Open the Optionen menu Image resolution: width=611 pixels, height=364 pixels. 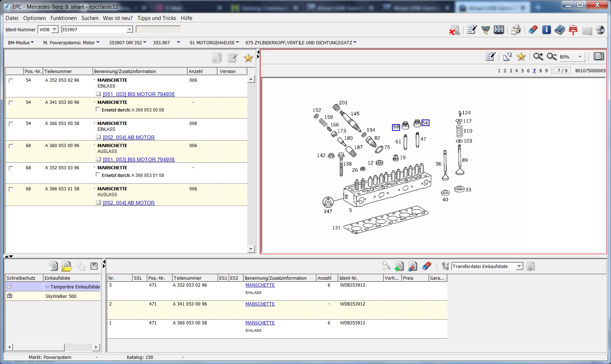tap(35, 18)
